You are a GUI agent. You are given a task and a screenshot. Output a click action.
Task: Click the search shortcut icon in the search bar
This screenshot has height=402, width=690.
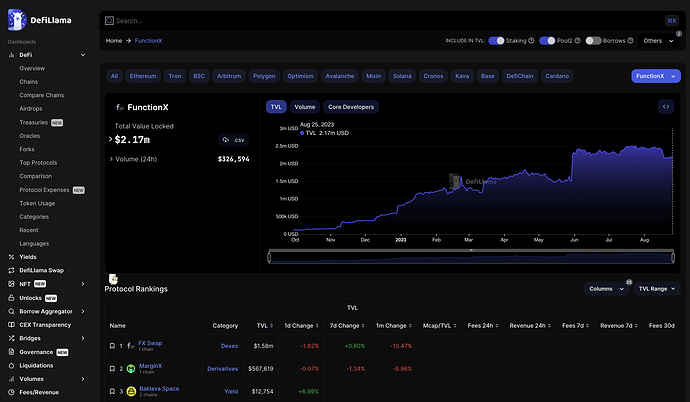click(671, 20)
